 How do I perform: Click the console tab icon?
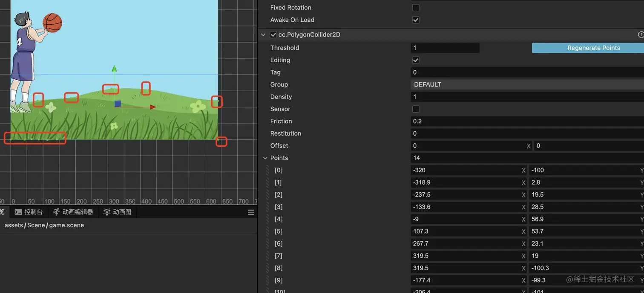click(x=18, y=212)
